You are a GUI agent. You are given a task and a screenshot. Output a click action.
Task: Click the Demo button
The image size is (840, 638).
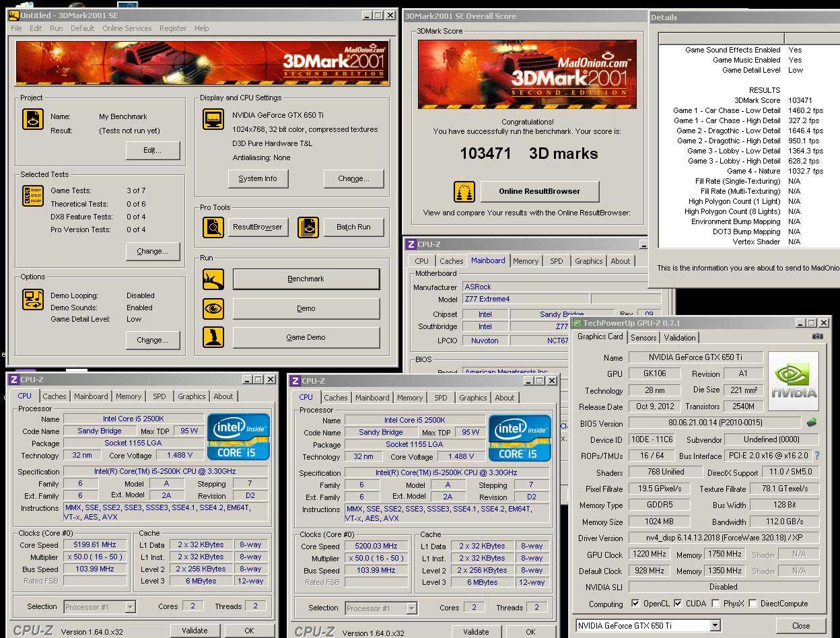[306, 308]
